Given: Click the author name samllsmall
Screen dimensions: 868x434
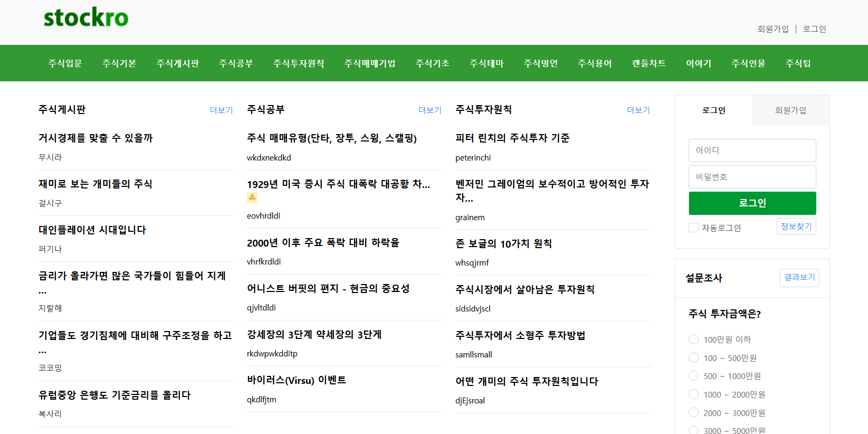Looking at the screenshot, I should pos(474,355).
